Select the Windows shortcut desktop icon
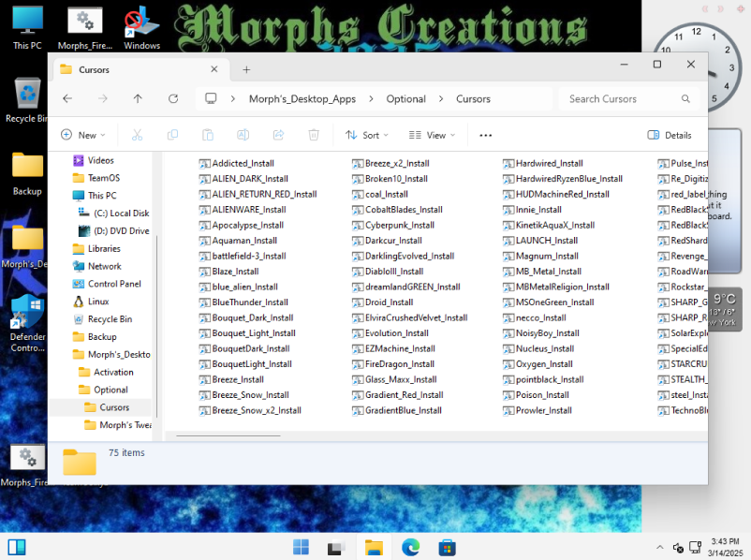751x560 pixels. click(x=141, y=28)
